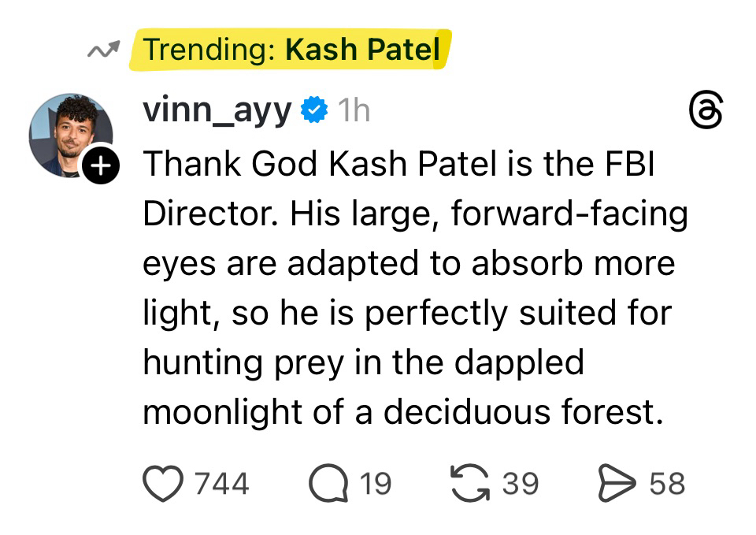Click the 1h post timestamp
Viewport: 756px width, 535px height.
tap(354, 111)
